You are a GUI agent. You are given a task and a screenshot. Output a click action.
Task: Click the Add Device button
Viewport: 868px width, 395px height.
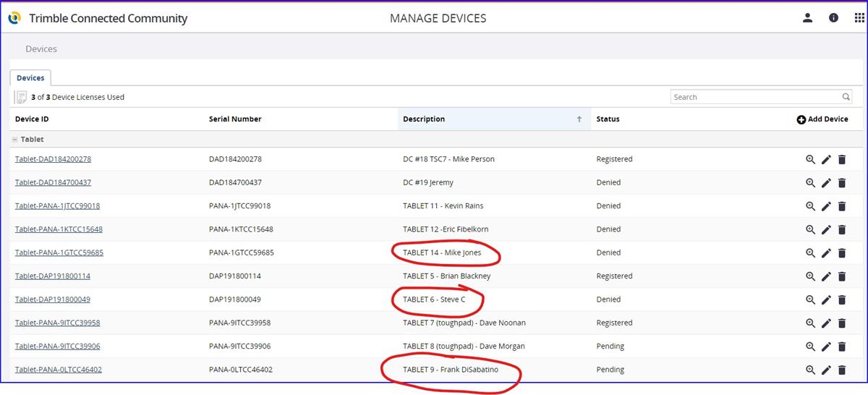click(822, 119)
